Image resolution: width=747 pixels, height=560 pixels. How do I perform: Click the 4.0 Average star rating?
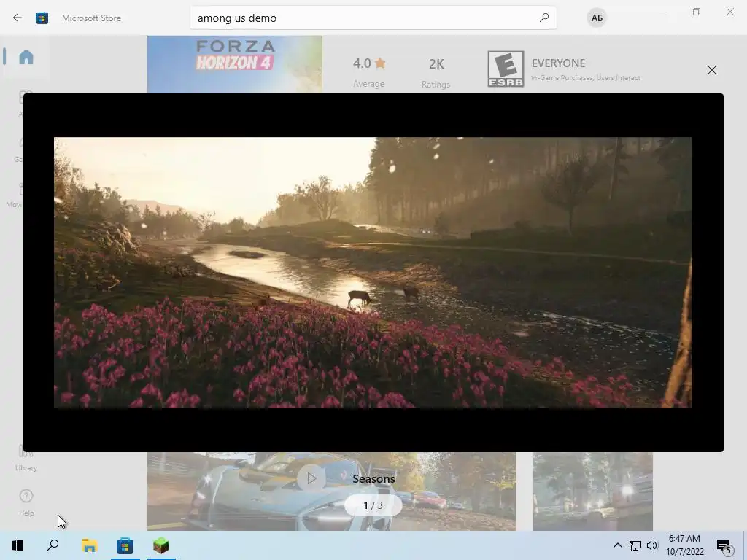click(368, 72)
